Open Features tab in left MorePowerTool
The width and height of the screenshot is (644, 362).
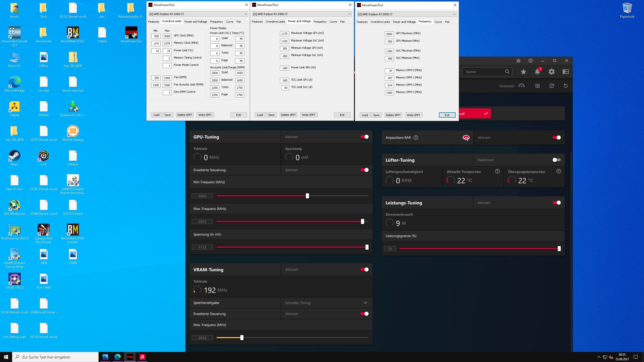point(153,22)
